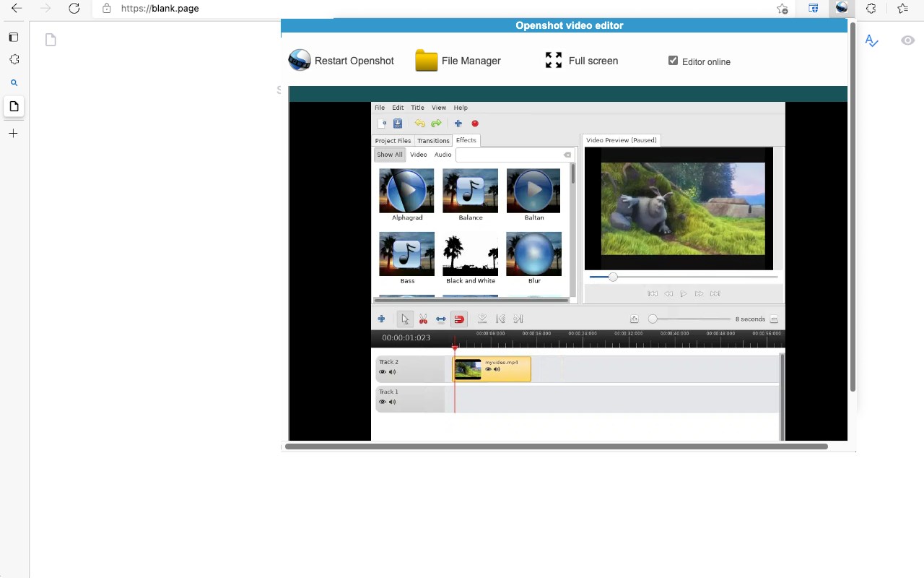The height and width of the screenshot is (578, 924).
Task: Toggle the Snapping magnet tool
Action: click(459, 319)
